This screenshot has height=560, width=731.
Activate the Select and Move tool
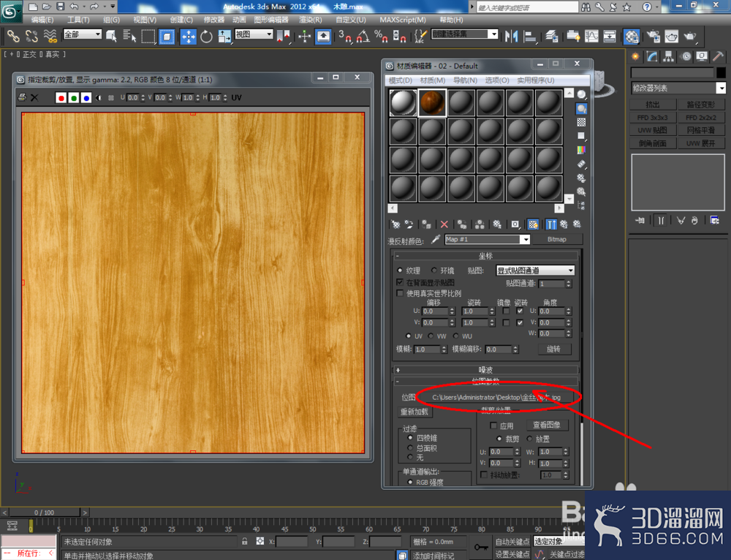point(188,36)
